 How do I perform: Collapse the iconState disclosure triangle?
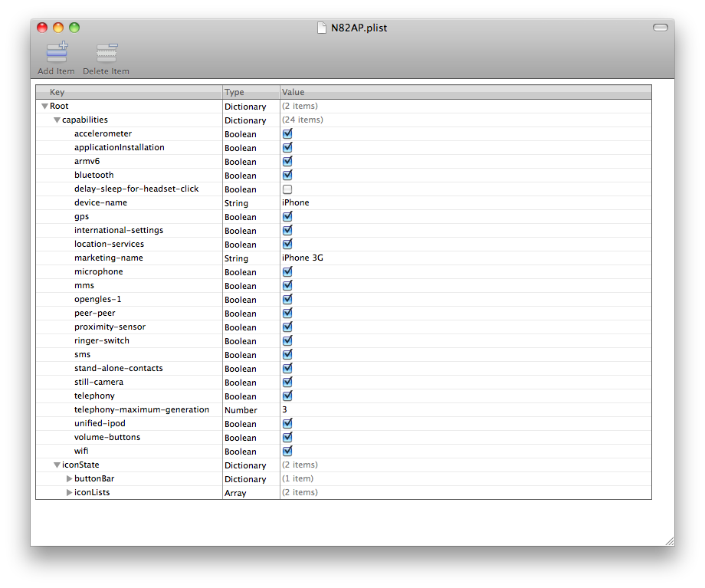tap(57, 465)
